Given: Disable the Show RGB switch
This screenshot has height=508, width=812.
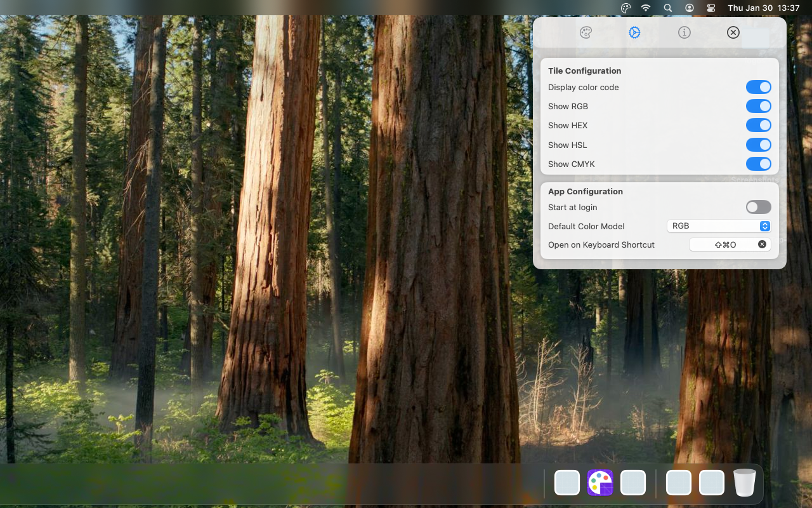Looking at the screenshot, I should click(x=758, y=106).
